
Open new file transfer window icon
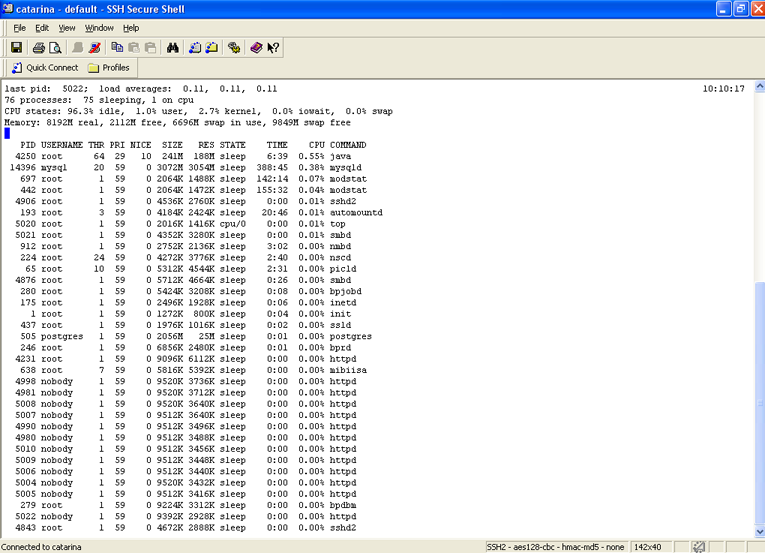212,47
